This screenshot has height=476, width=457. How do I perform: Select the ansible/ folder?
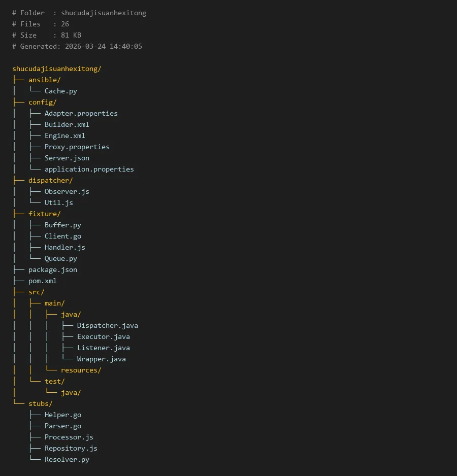point(45,80)
